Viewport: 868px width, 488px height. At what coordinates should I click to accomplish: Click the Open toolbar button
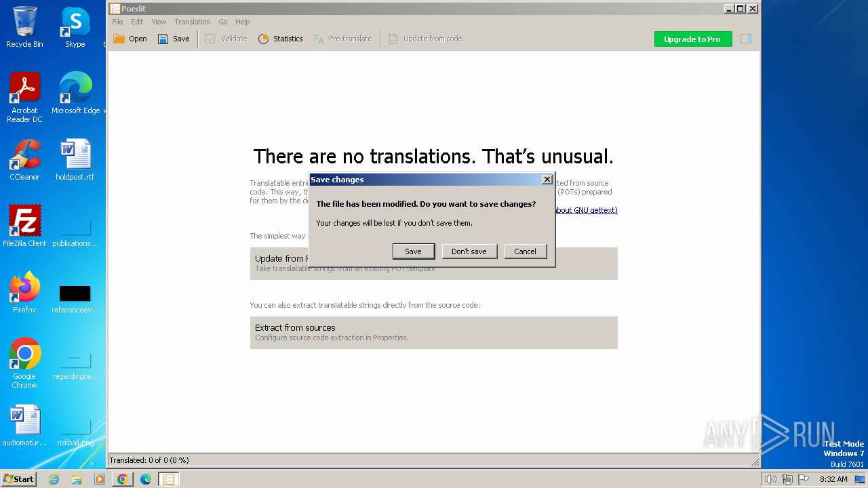130,39
